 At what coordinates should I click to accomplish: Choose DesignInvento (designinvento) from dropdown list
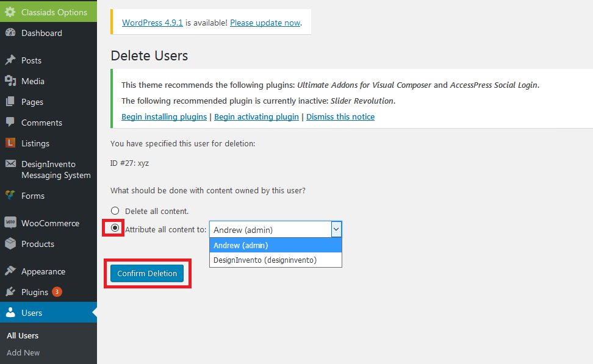276,260
